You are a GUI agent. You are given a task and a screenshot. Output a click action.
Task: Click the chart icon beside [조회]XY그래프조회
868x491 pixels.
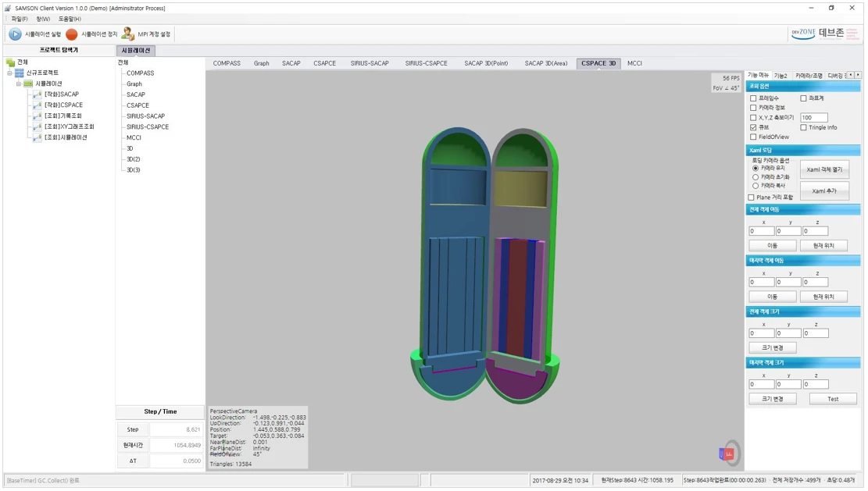pyautogui.click(x=37, y=126)
